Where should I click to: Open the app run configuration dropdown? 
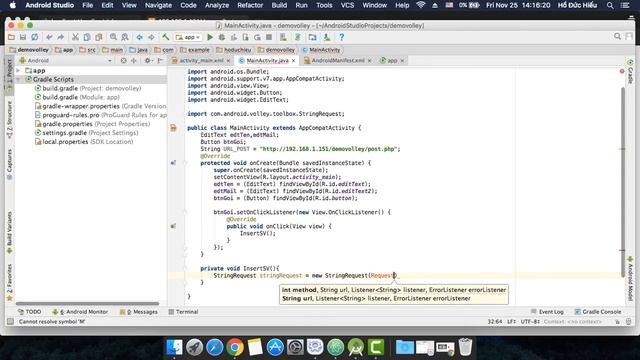(188, 37)
